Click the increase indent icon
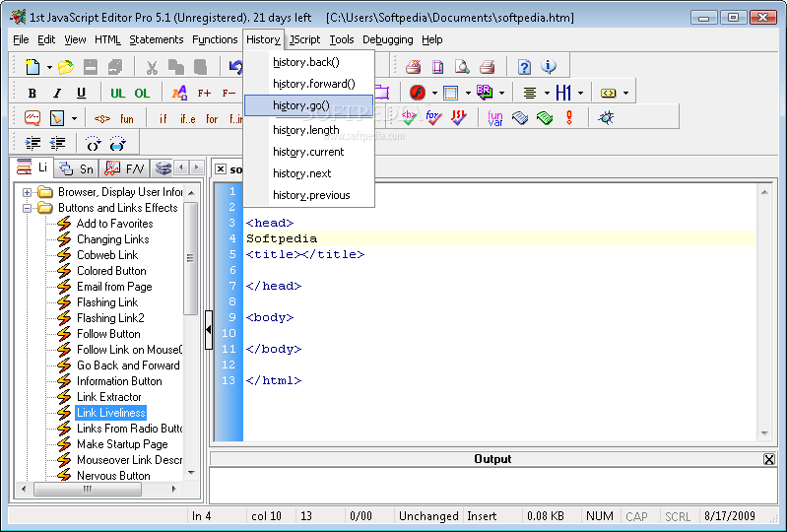The image size is (787, 532). (x=33, y=144)
